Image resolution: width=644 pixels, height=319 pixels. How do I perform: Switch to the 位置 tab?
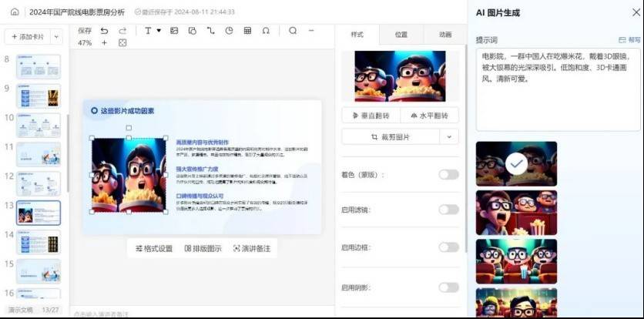pyautogui.click(x=401, y=35)
